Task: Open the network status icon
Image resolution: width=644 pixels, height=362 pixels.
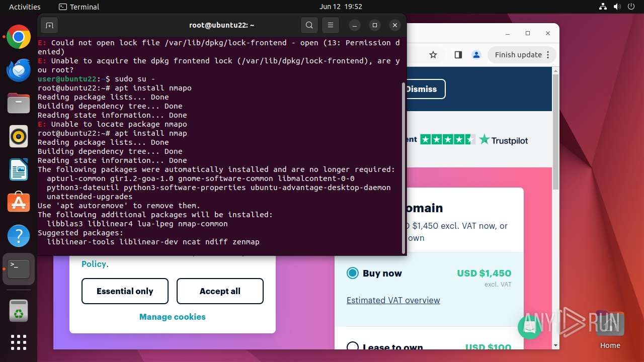Action: 603,7
